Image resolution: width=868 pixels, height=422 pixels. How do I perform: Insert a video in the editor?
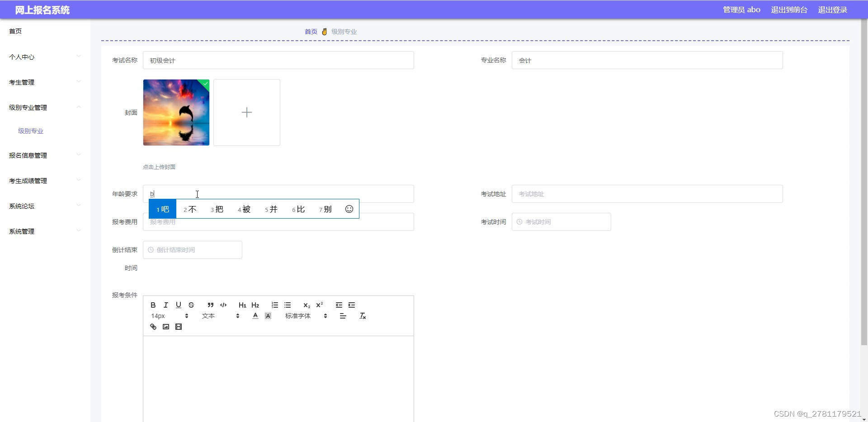pos(178,326)
